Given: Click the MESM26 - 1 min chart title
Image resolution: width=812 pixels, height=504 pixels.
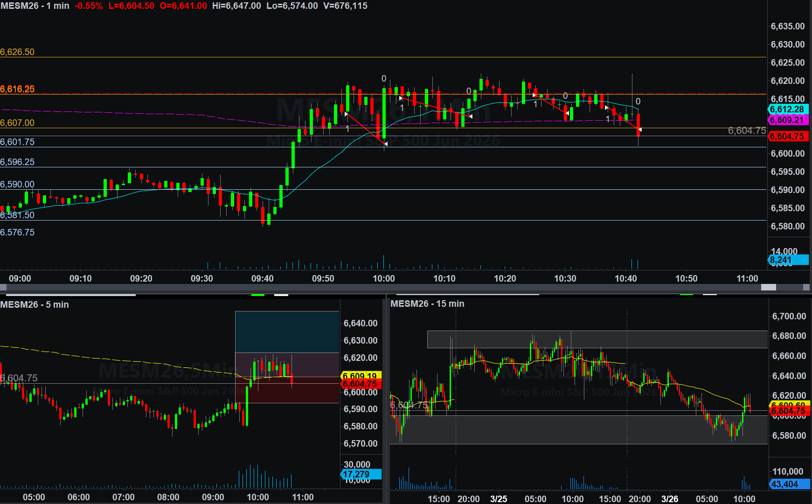Looking at the screenshot, I should tap(35, 6).
